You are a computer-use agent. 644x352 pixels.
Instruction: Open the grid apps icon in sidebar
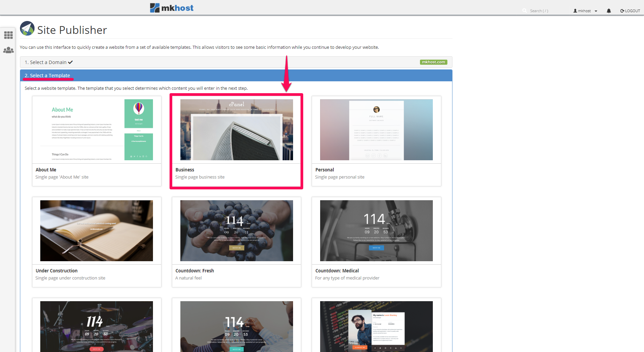8,35
